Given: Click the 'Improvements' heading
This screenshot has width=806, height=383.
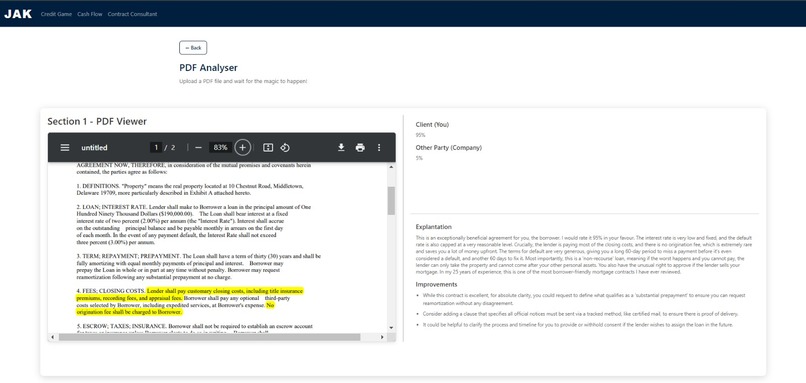Looking at the screenshot, I should pyautogui.click(x=436, y=284).
